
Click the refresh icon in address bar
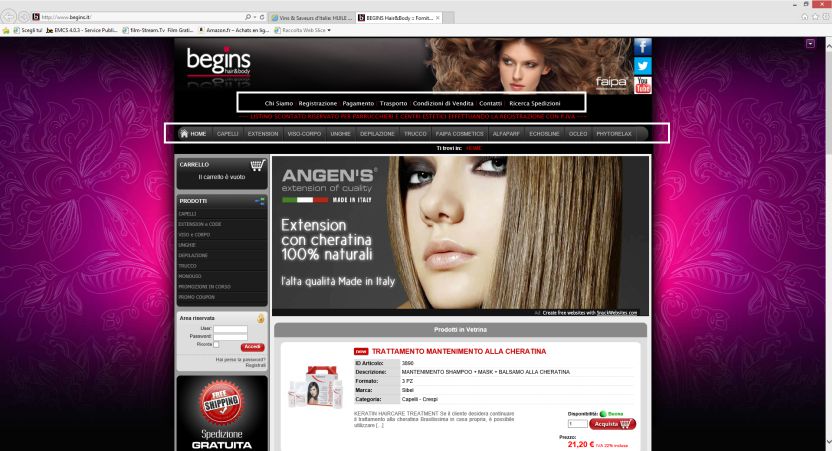coord(262,18)
